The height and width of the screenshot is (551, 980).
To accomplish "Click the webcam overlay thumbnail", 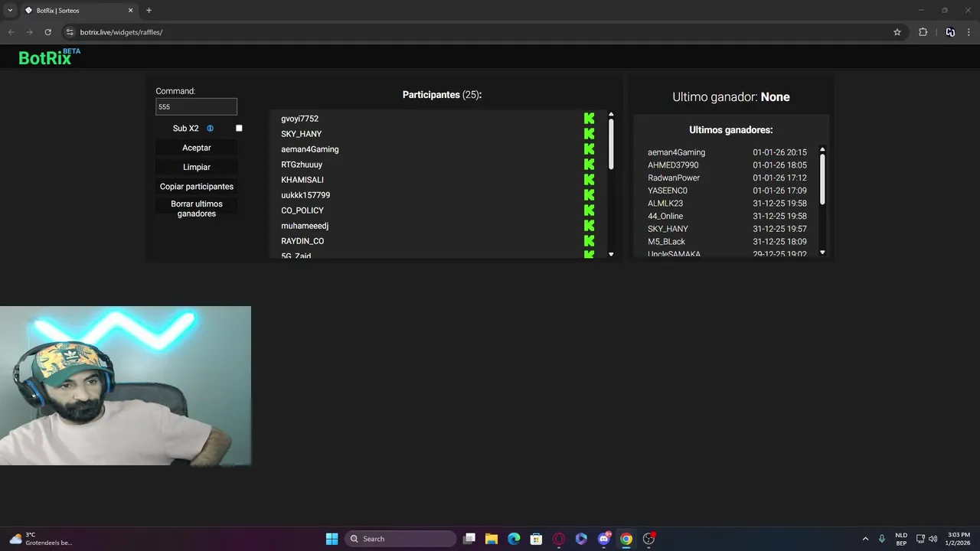I will coord(126,386).
